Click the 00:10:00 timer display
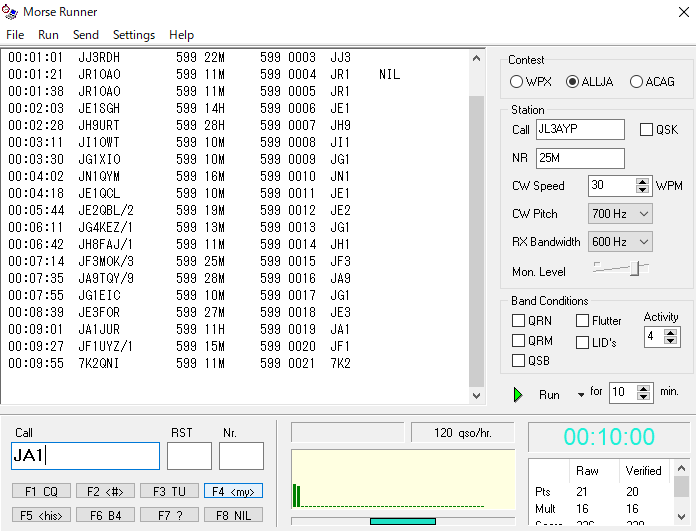This screenshot has height=531, width=696. point(609,437)
